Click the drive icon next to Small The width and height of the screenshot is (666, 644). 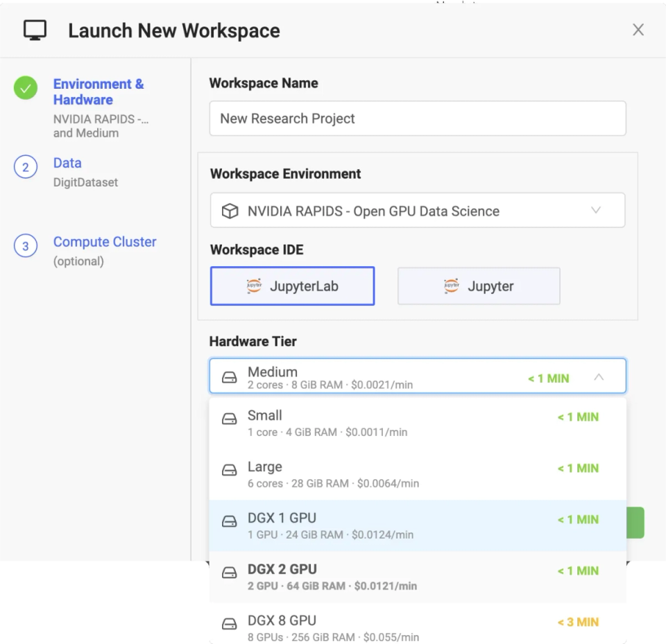click(230, 419)
